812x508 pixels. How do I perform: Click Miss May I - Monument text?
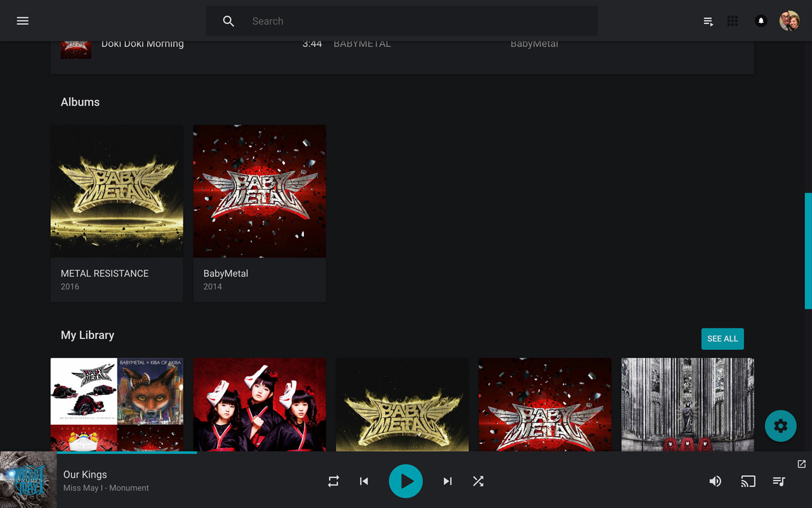click(106, 488)
